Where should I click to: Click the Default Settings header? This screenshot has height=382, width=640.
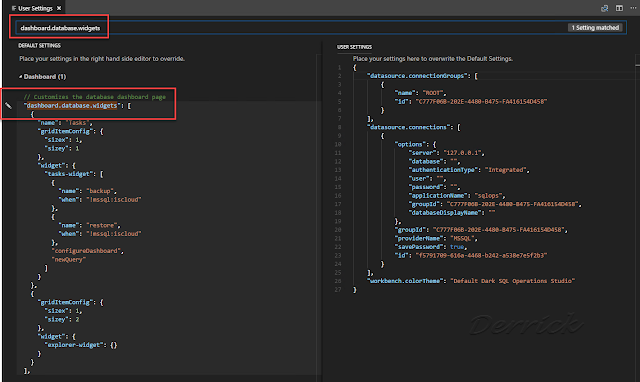39,46
